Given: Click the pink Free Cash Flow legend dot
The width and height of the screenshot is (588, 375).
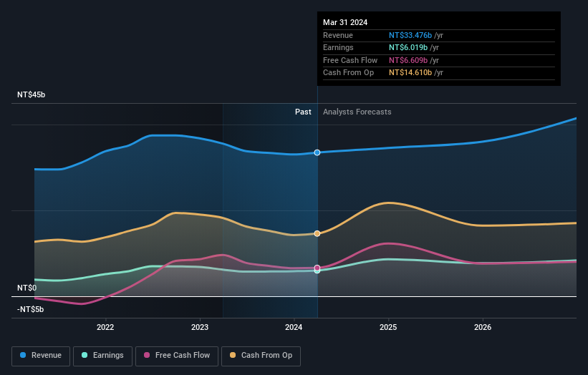Looking at the screenshot, I should click(x=147, y=355).
